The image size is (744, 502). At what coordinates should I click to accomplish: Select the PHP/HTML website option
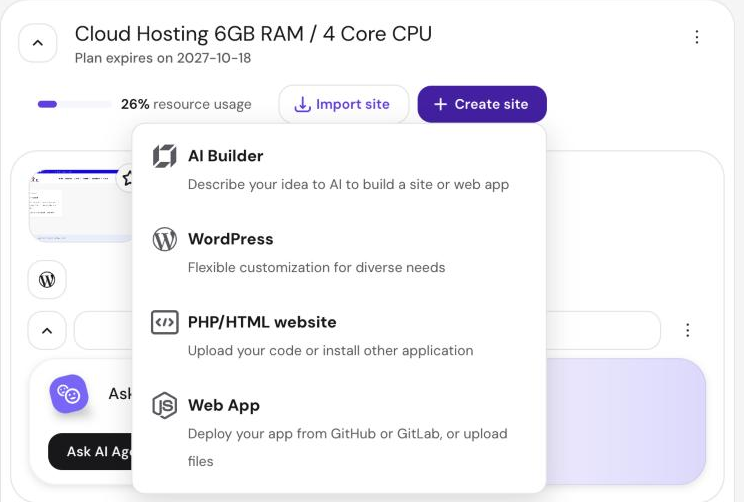(339, 335)
